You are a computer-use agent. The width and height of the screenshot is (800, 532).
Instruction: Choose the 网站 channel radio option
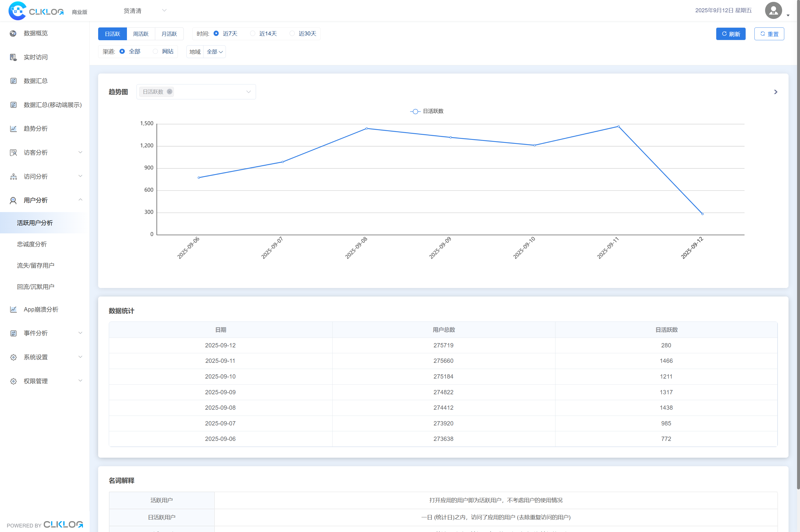click(155, 51)
